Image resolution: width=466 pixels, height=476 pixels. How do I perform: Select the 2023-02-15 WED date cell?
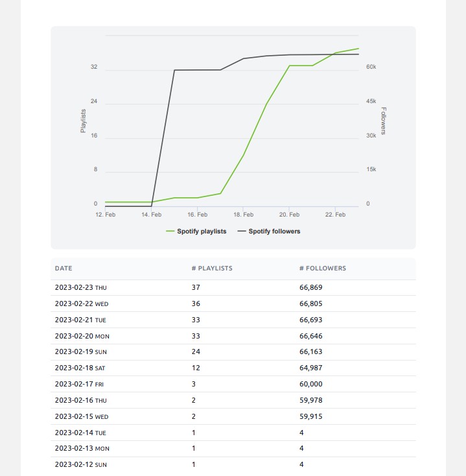[82, 416]
